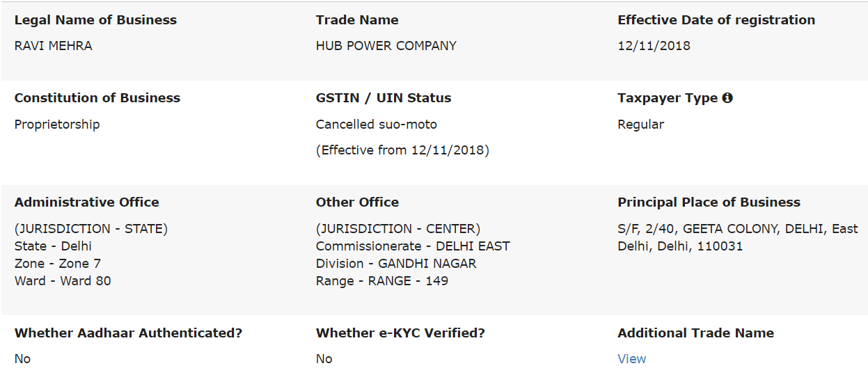This screenshot has height=391, width=868.
Task: Click the Regular taxpayer type value
Action: pos(640,125)
